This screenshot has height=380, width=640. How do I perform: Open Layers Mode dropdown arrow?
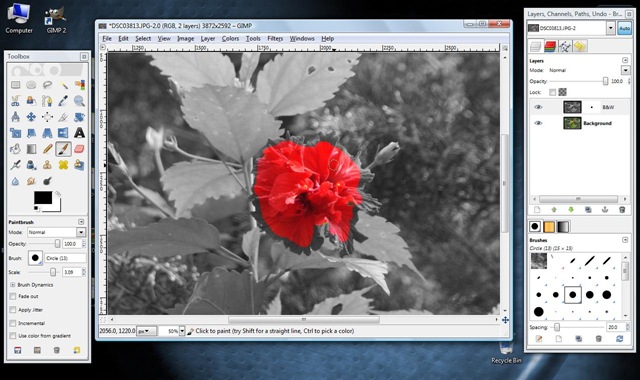tap(625, 70)
